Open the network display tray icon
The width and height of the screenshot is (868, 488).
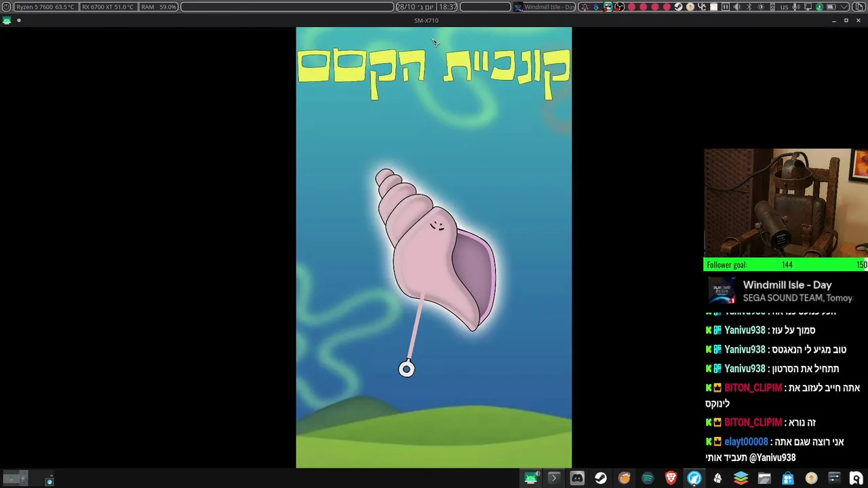click(x=808, y=7)
